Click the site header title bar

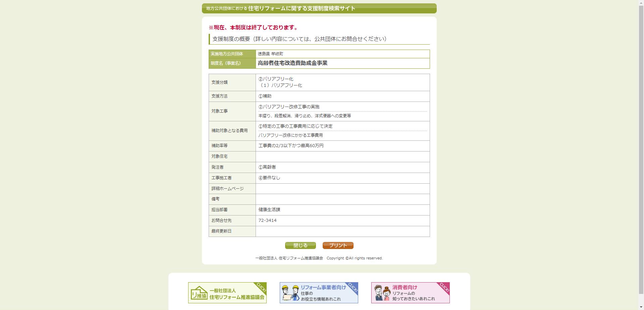[x=319, y=8]
